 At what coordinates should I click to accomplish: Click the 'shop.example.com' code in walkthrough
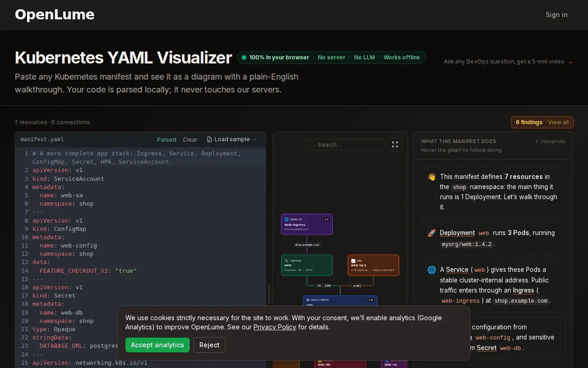tap(521, 301)
